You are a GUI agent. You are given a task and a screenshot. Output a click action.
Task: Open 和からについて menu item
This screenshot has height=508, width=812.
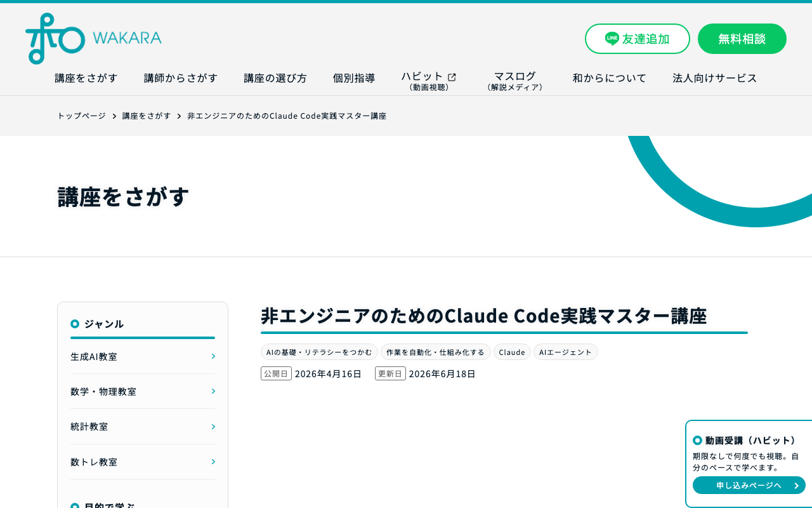point(609,78)
